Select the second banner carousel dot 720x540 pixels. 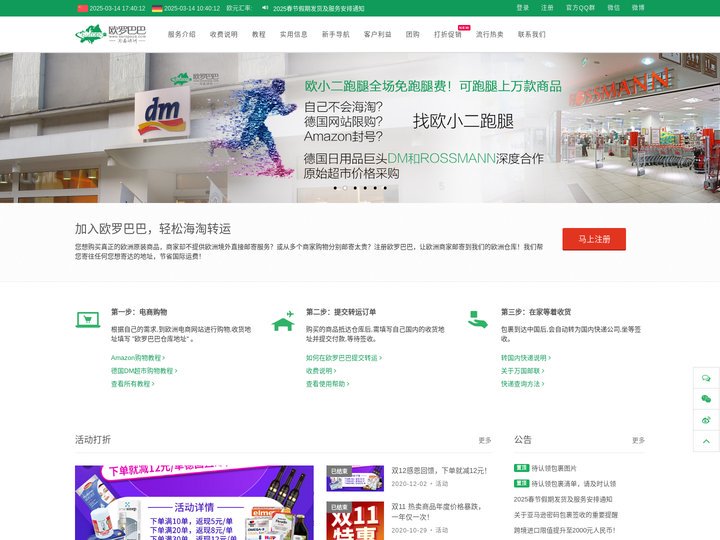click(345, 188)
